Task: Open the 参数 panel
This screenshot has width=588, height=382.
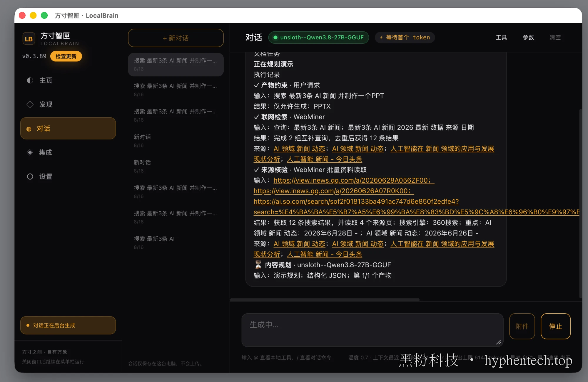Action: pyautogui.click(x=528, y=38)
